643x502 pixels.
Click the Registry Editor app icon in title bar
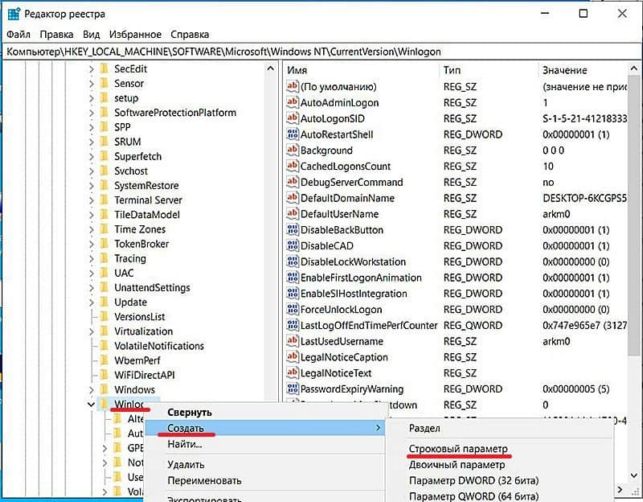pos(14,14)
